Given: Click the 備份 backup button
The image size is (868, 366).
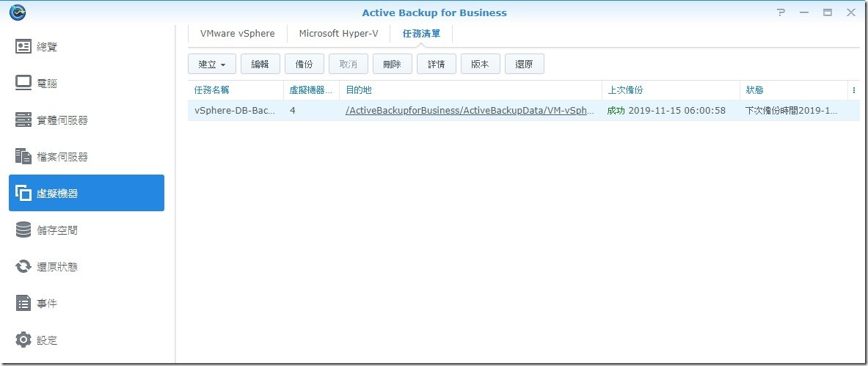Looking at the screenshot, I should click(x=304, y=65).
